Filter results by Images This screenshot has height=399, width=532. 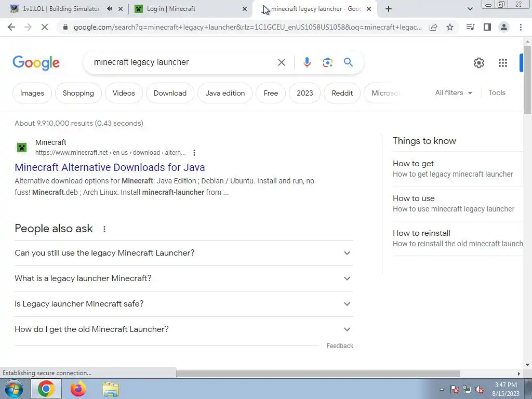tap(32, 93)
